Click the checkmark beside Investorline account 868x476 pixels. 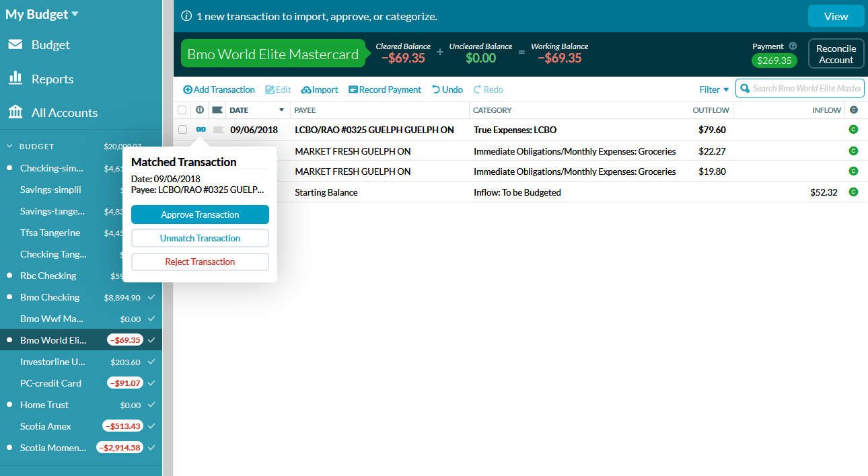[151, 362]
